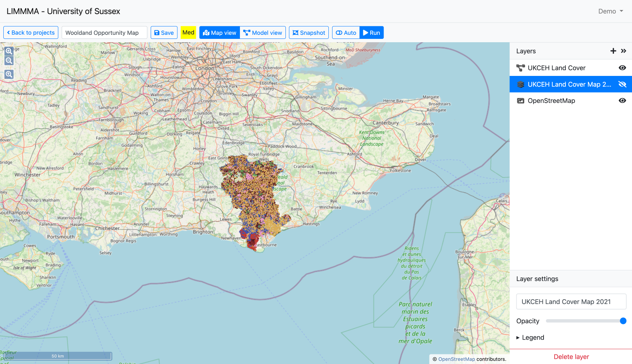This screenshot has width=632, height=364.
Task: Click the Delete layer button
Action: point(571,357)
